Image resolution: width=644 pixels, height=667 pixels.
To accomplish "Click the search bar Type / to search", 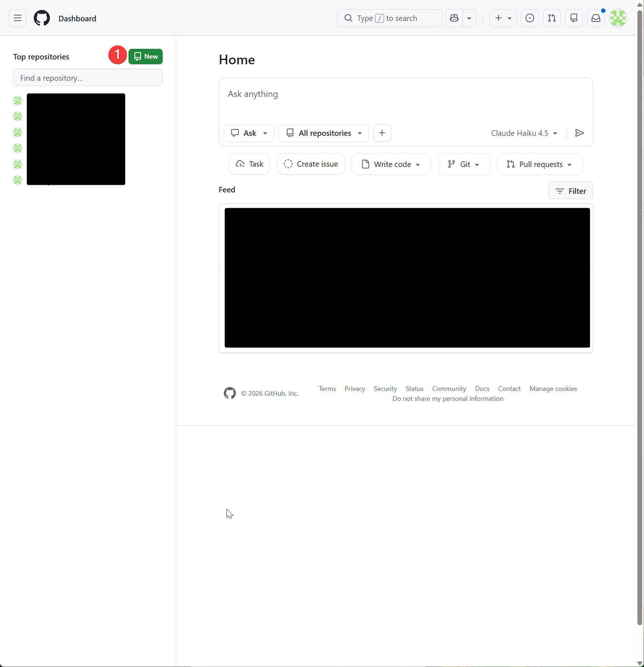I will (389, 18).
